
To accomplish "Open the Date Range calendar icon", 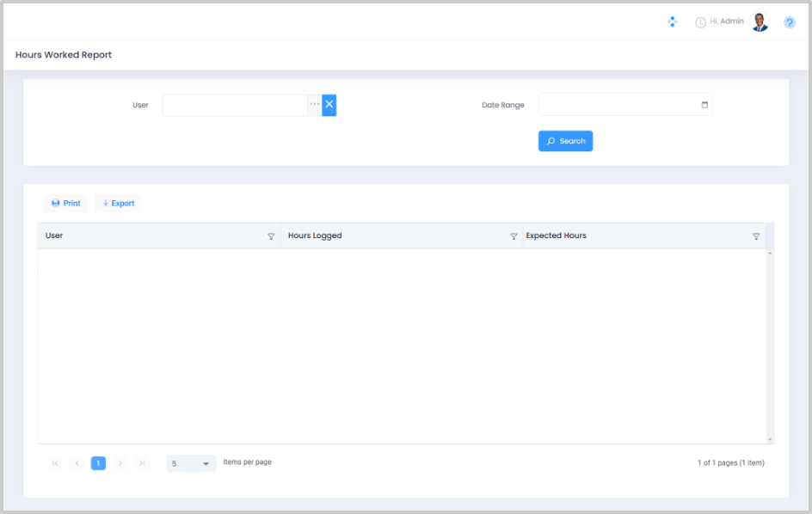I will point(704,105).
